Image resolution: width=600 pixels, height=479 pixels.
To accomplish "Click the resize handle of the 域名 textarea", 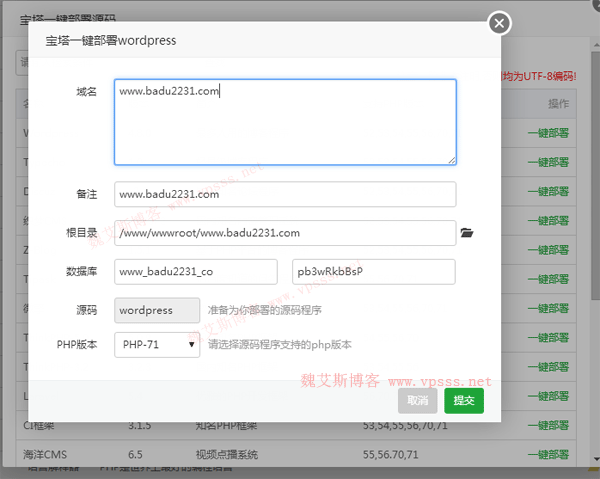I will click(x=452, y=160).
